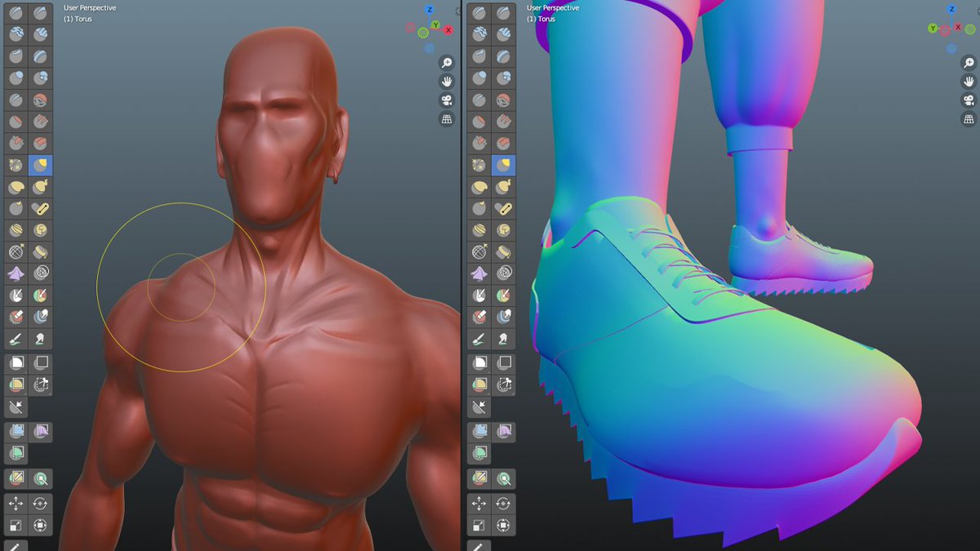Select the Mask brush in the left viewport

(x=16, y=295)
